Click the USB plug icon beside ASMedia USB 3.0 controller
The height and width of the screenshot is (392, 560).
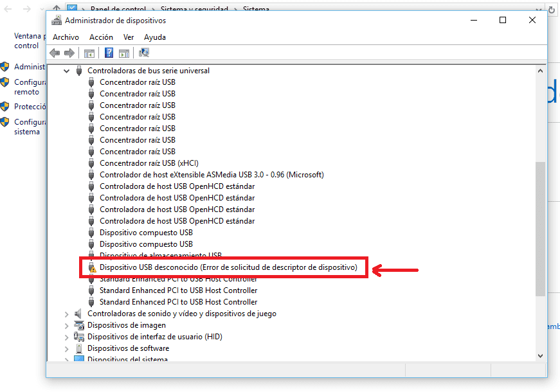[x=91, y=175]
